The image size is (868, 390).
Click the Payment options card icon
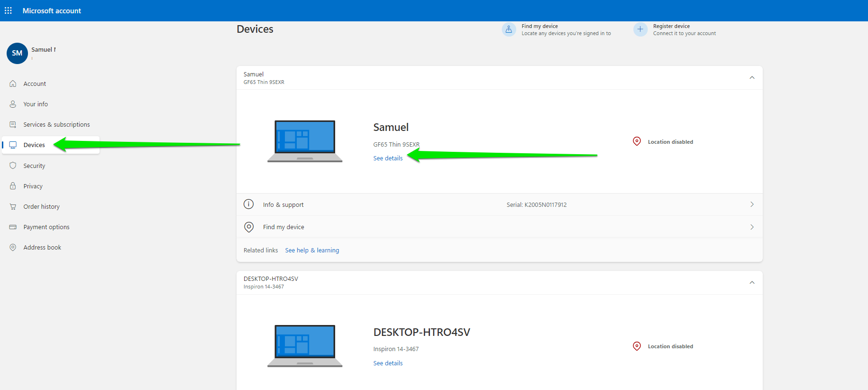(13, 227)
